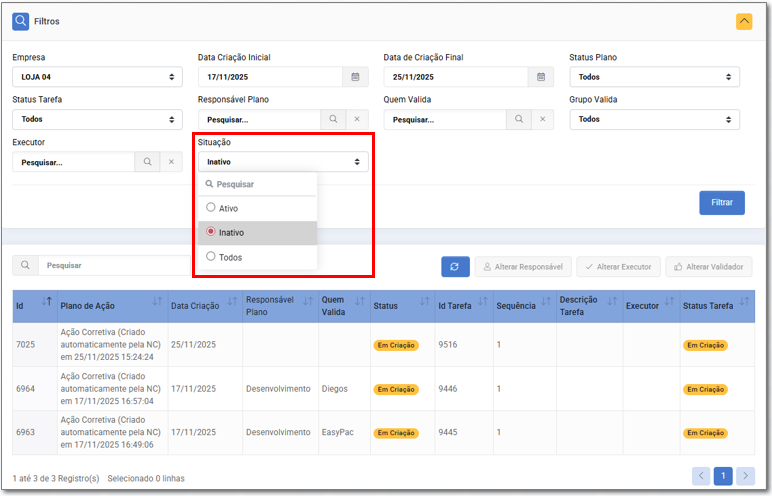Select the Todos radio option in Situação
The width and height of the screenshot is (772, 496).
211,257
